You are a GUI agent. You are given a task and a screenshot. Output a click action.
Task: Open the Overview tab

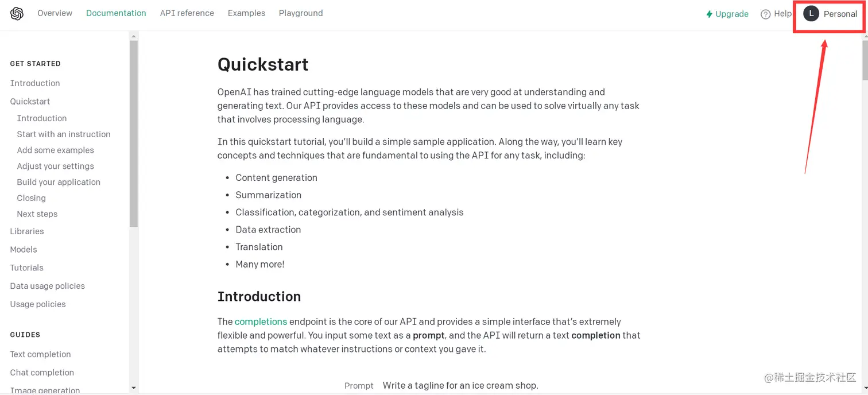pyautogui.click(x=55, y=13)
